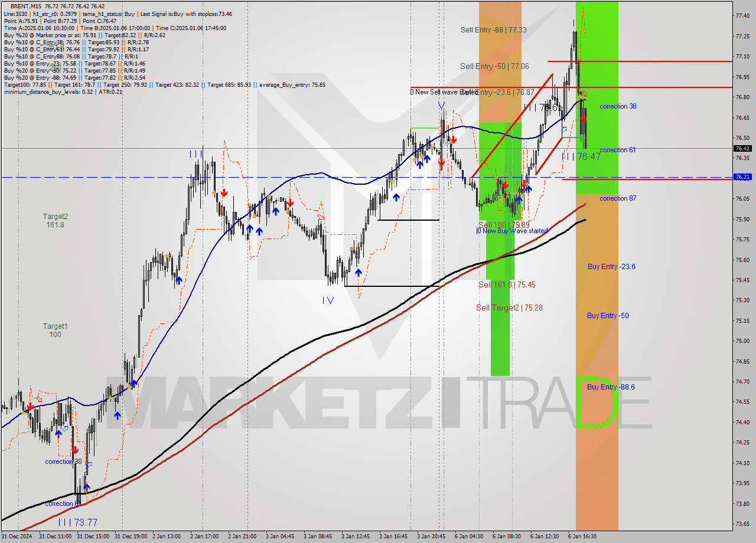
Task: Click the 75.00 price axis label
Action: pos(742,341)
